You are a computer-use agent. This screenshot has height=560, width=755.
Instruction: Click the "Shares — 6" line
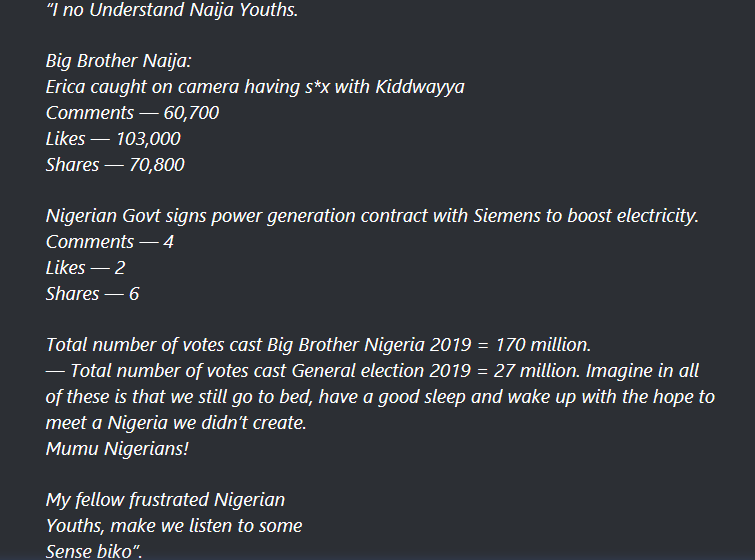tap(92, 294)
